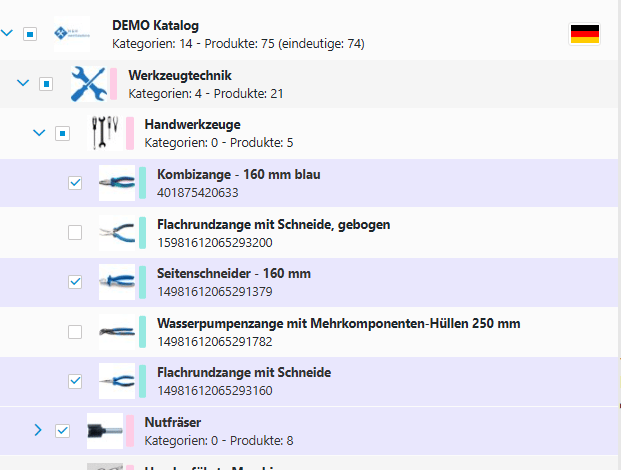Select the Werkzeugtechnik category label
Screen dimensions: 621x470
180,76
